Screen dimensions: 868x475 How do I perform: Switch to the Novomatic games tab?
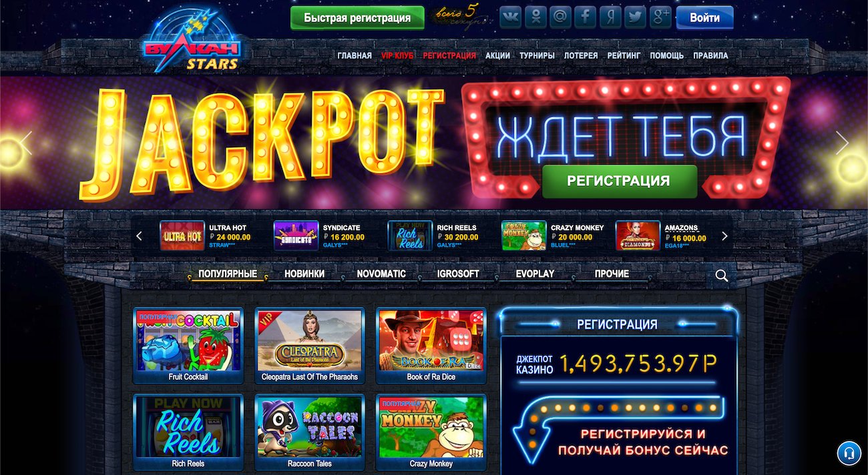(381, 274)
